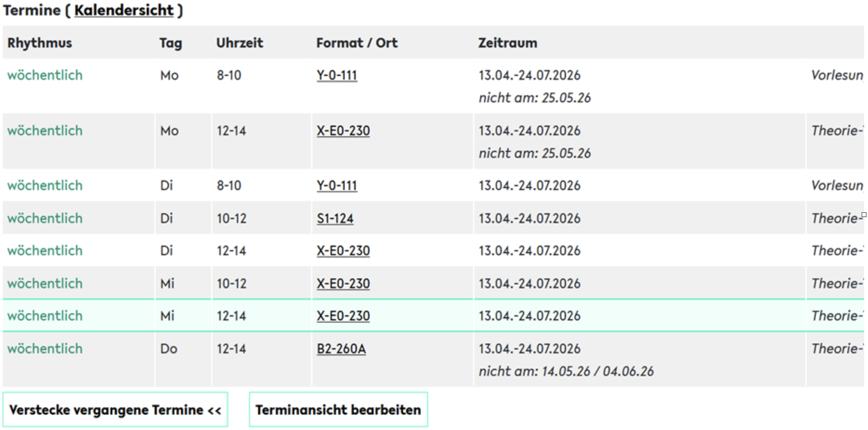Open room link S1-124
The height and width of the screenshot is (430, 868).
click(335, 218)
